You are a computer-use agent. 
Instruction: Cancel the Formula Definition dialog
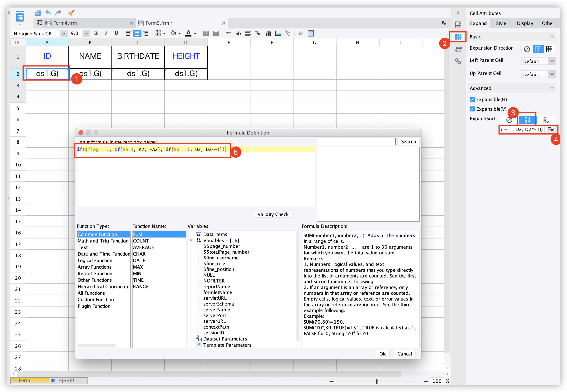404,354
